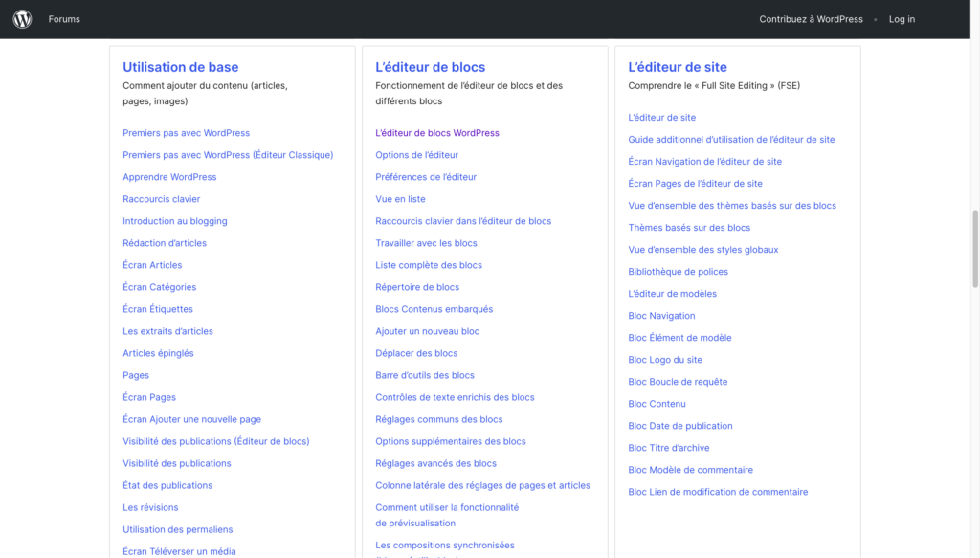The width and height of the screenshot is (980, 558).
Task: Open Vue en liste link
Action: [400, 199]
